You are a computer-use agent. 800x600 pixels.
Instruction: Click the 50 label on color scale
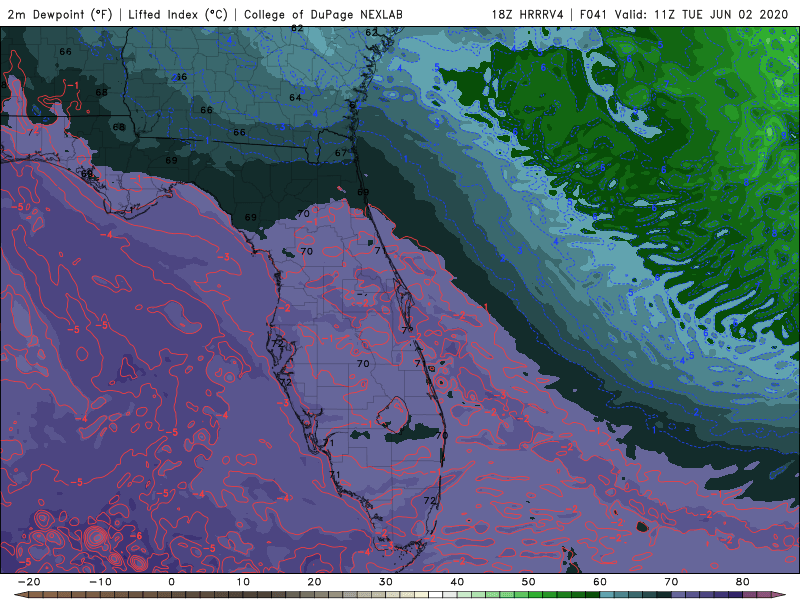click(529, 582)
